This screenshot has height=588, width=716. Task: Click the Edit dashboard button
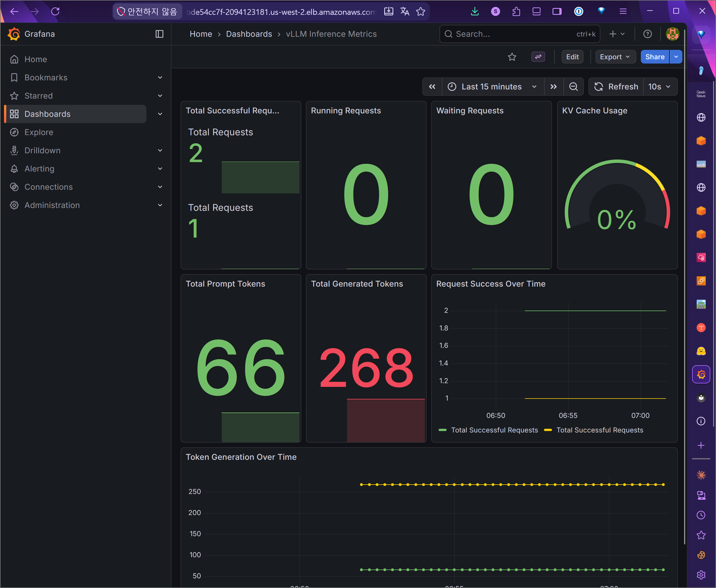572,57
